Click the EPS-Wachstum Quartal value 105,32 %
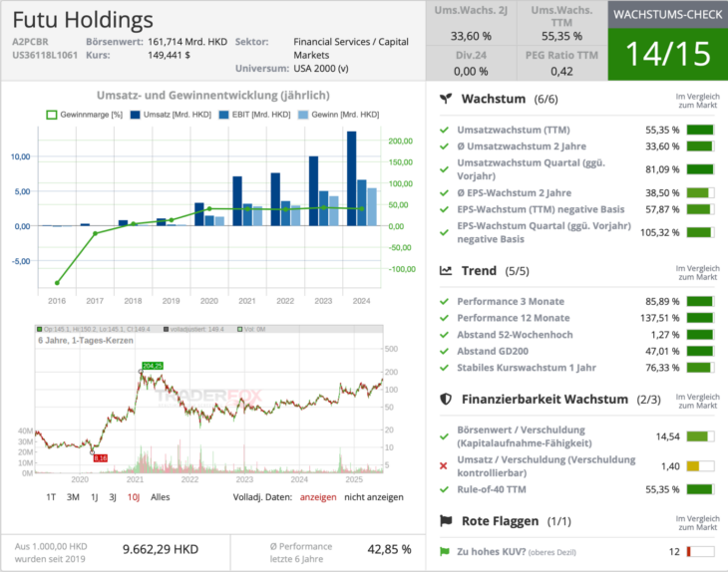728x572 pixels. [x=660, y=232]
